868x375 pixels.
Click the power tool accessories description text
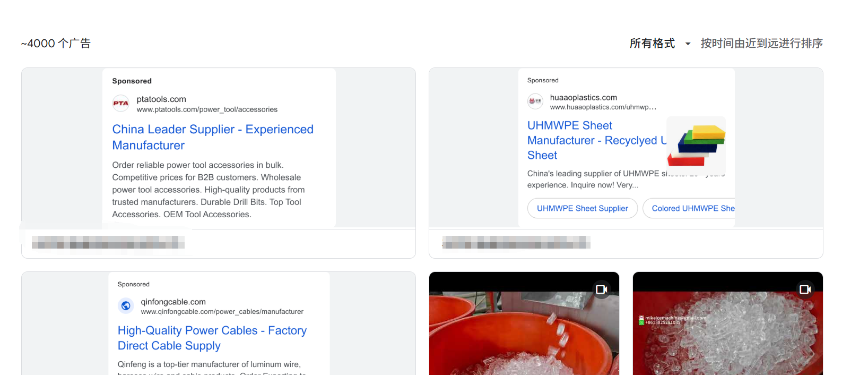coord(209,190)
